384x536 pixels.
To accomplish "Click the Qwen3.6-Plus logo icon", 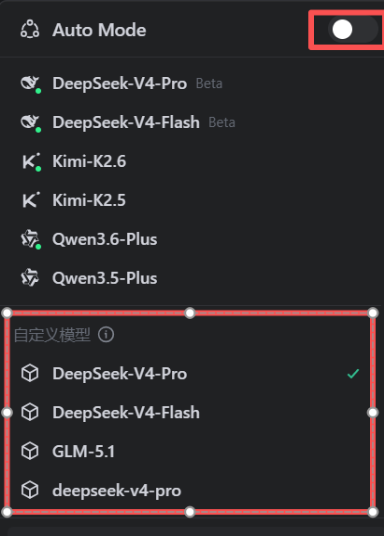I will 30,239.
